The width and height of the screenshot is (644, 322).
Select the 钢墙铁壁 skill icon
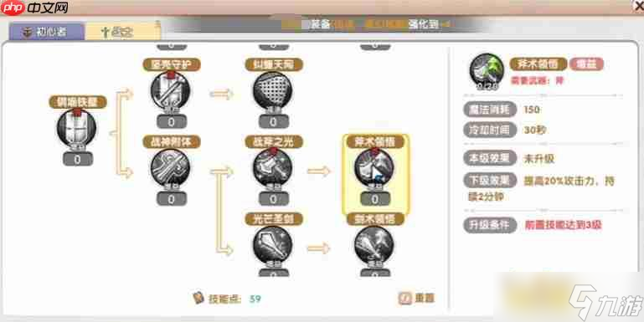click(x=77, y=129)
